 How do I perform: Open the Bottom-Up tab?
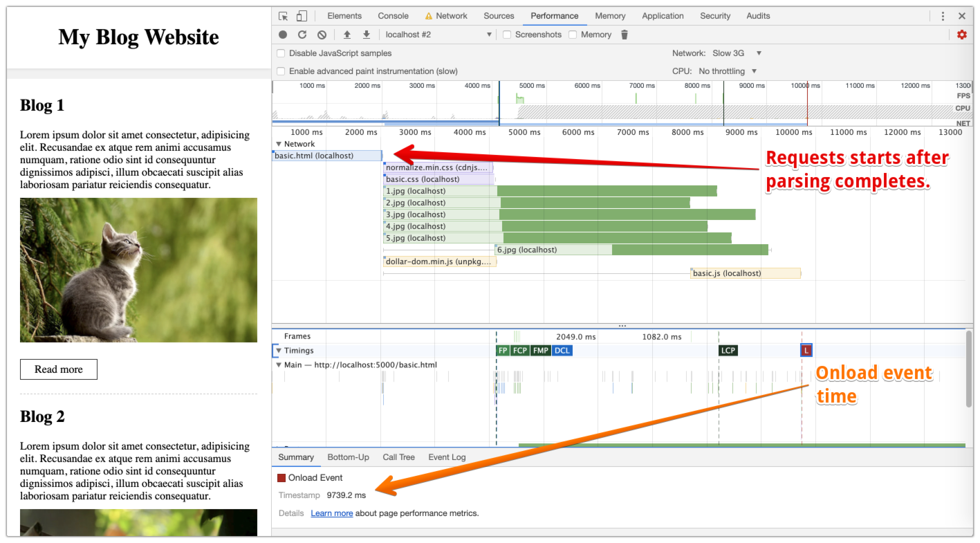tap(348, 457)
